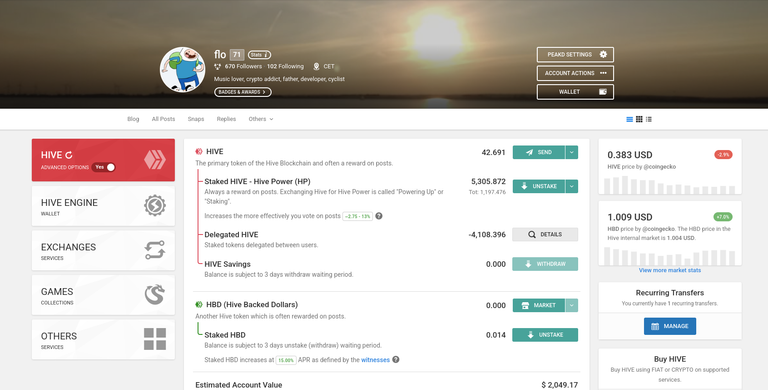The height and width of the screenshot is (390, 768).
Task: Open the Hive Engine wallet gear icon
Action: tap(155, 206)
